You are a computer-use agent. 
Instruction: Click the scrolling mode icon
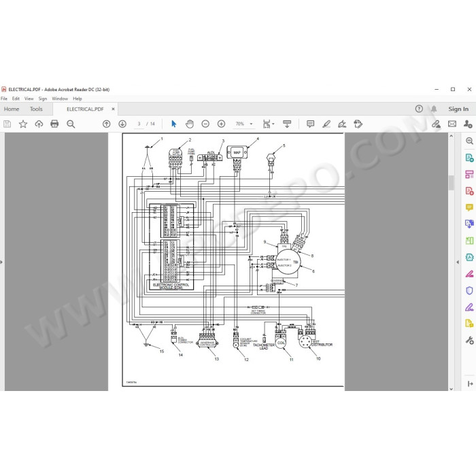(x=287, y=124)
